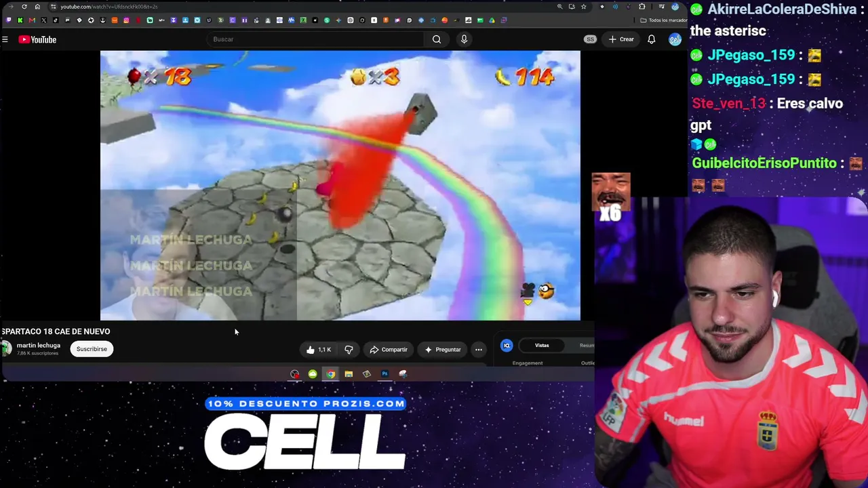The width and height of the screenshot is (868, 488).
Task: Open Photoshop from the taskbar
Action: (x=384, y=374)
